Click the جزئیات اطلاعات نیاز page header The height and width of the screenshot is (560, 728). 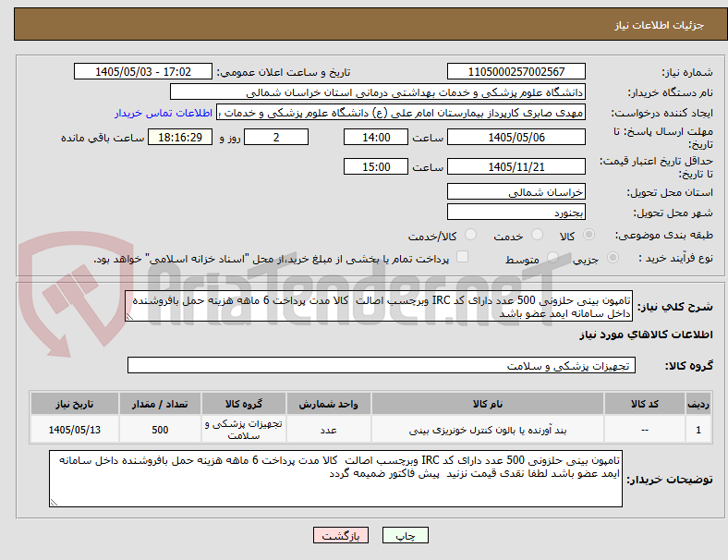[660, 25]
